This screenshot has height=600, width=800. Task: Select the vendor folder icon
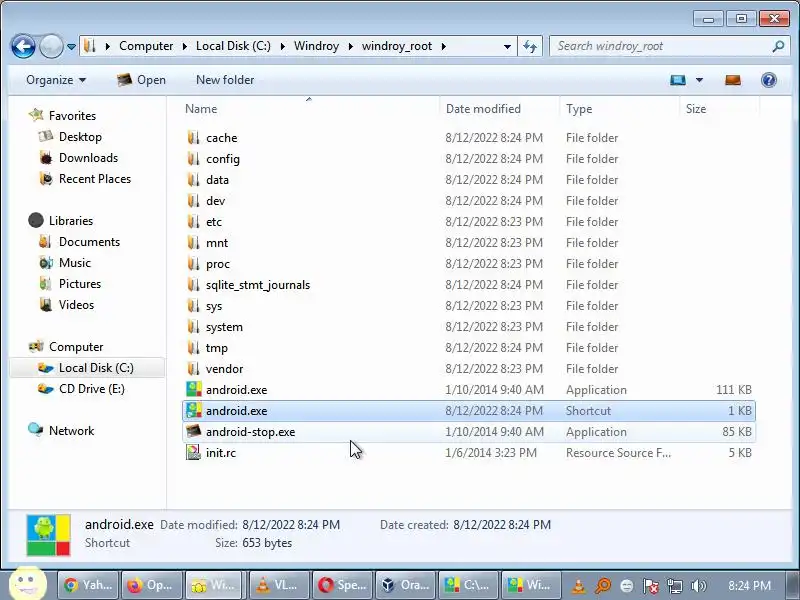tap(193, 368)
